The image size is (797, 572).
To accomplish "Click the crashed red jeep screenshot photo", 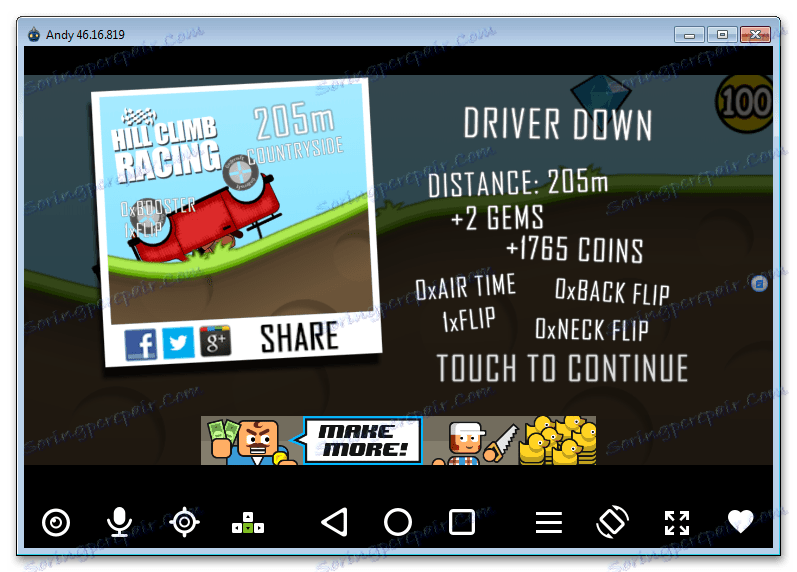I will click(236, 224).
